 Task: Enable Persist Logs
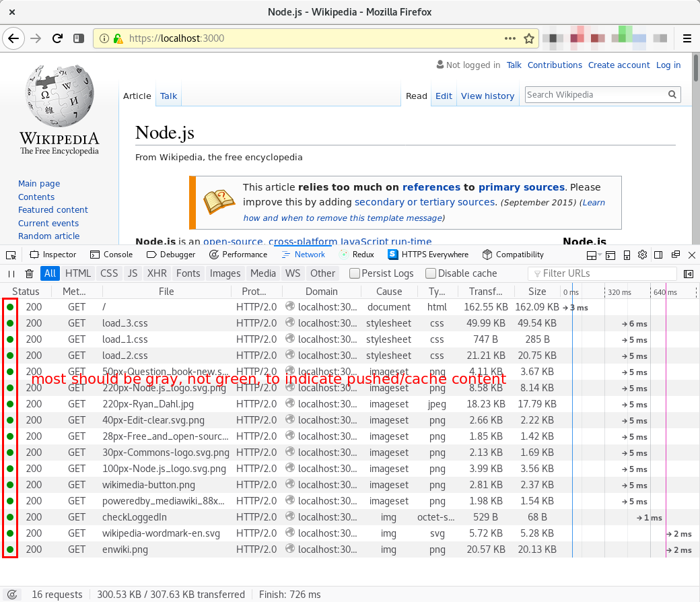[355, 273]
